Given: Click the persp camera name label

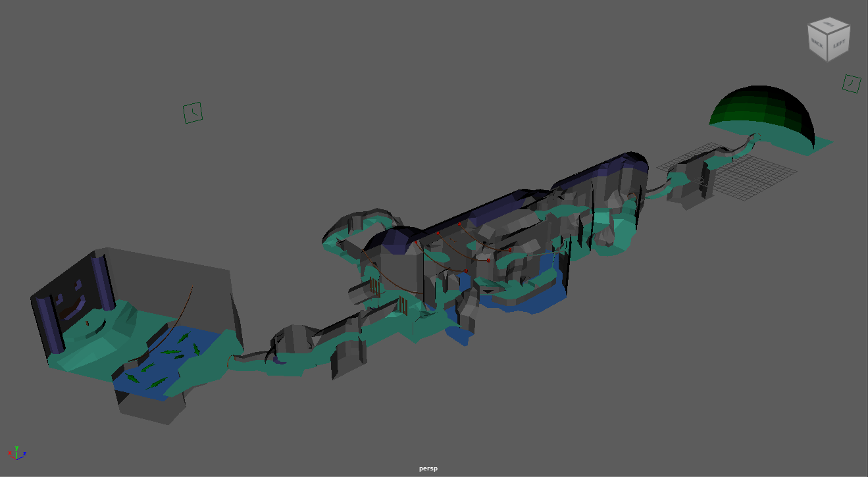Looking at the screenshot, I should pos(428,468).
